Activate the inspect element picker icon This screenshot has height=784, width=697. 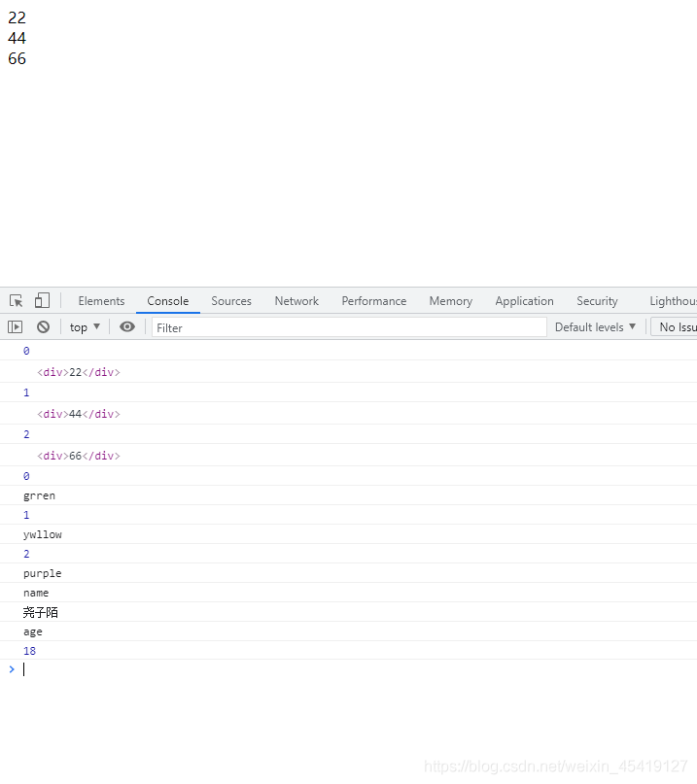pyautogui.click(x=16, y=301)
